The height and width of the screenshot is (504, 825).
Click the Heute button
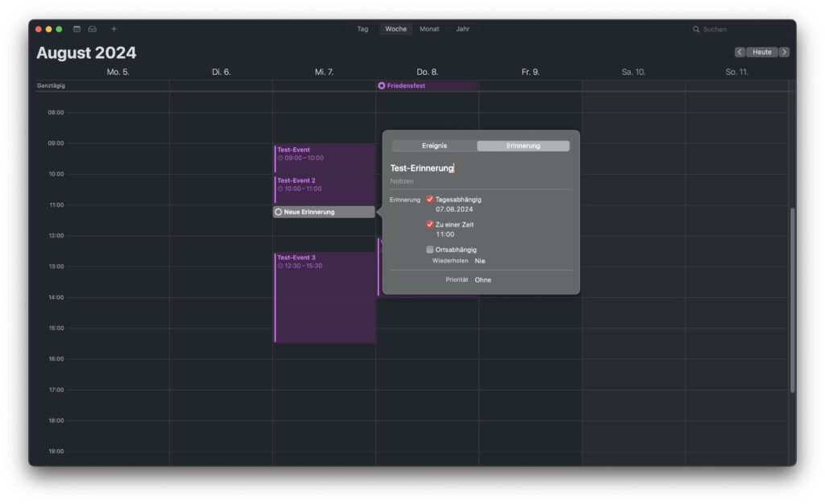tap(760, 52)
